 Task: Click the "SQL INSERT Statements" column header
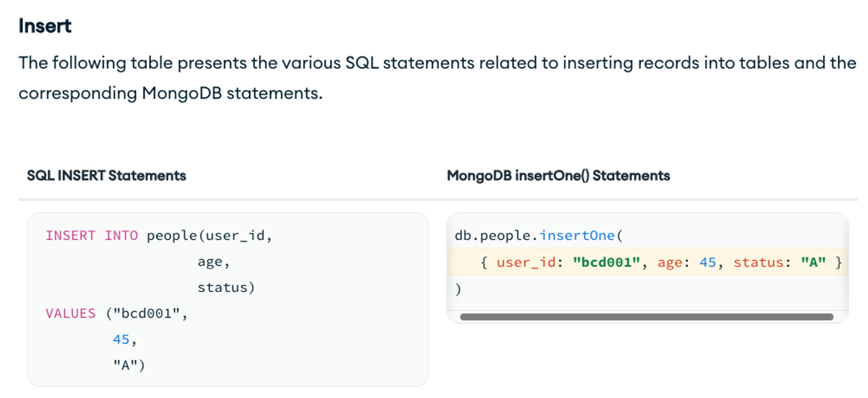(106, 176)
